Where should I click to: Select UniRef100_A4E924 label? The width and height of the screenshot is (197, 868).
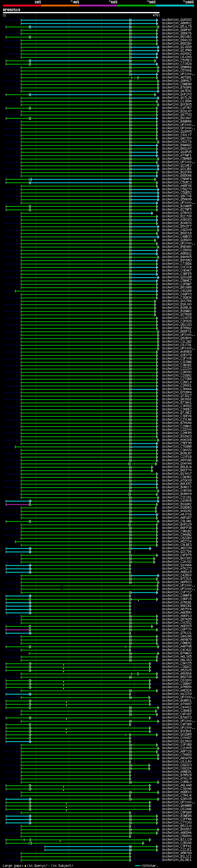coord(177,691)
